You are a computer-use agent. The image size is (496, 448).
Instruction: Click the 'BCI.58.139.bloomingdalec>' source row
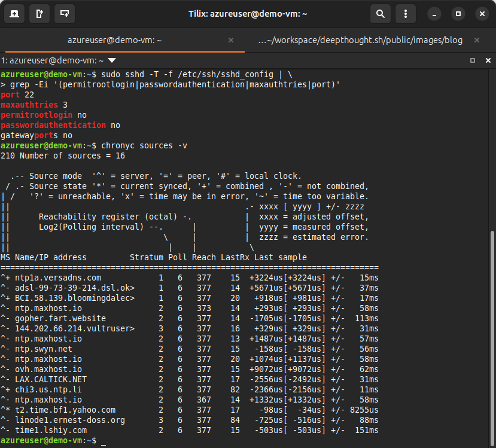pos(190,298)
